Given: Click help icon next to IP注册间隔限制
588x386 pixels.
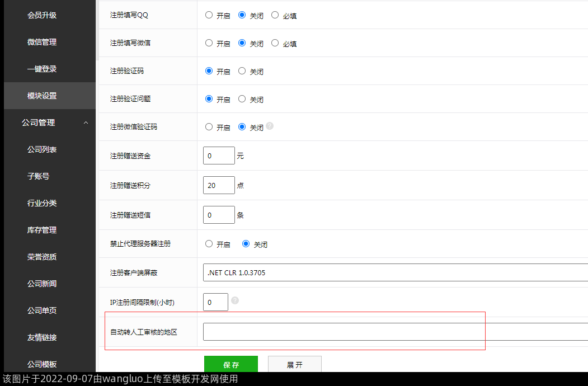Looking at the screenshot, I should point(235,300).
